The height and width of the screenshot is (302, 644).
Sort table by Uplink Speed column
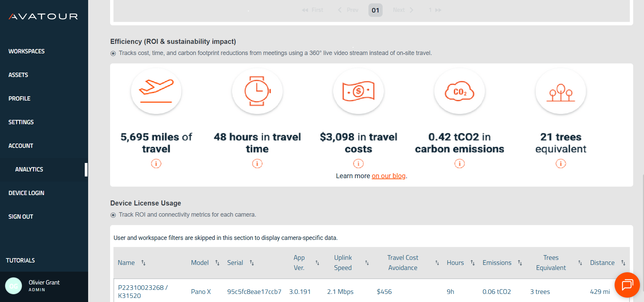[x=367, y=263]
